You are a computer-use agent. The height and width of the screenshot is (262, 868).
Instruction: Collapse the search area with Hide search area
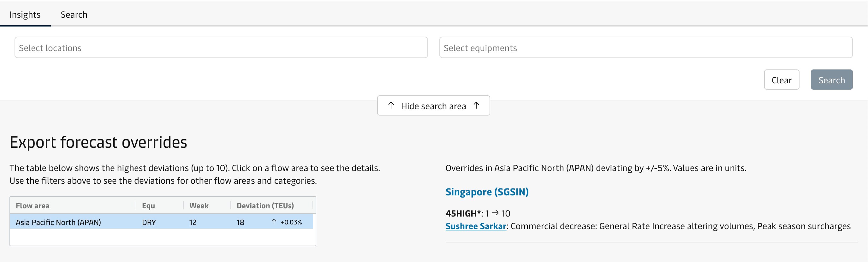pyautogui.click(x=433, y=106)
